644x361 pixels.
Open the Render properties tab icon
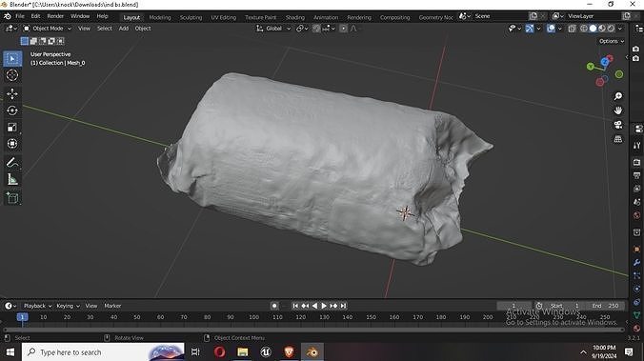pyautogui.click(x=637, y=162)
